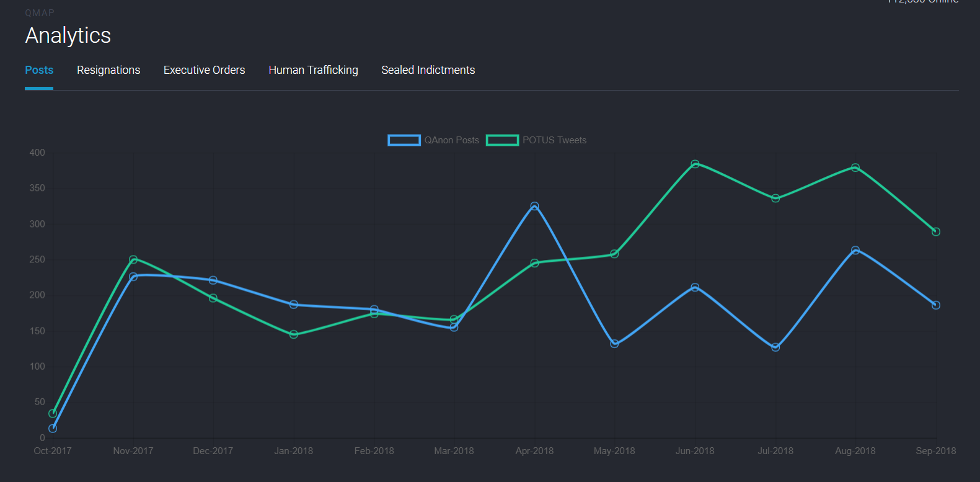980x482 pixels.
Task: Select the blue QAnon Posts Apr-2018 peak point
Action: [534, 206]
